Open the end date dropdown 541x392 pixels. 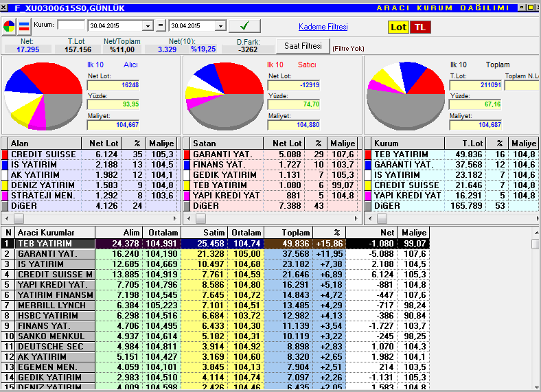point(221,26)
